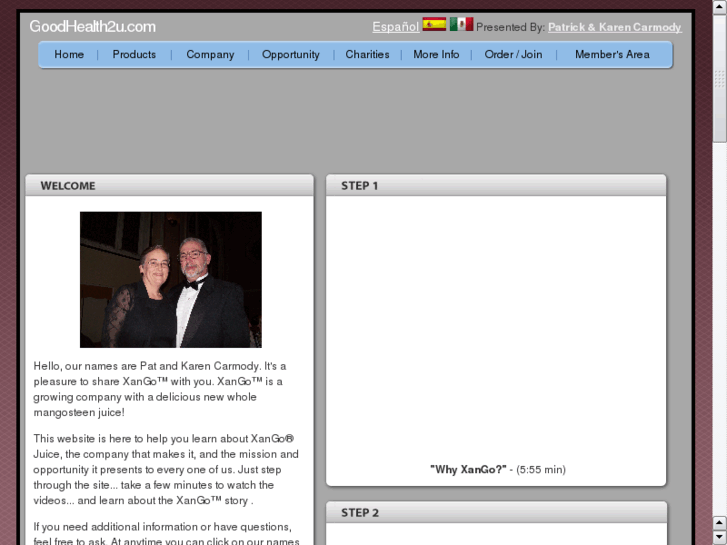Click the photo of Pat and Karen
727x545 pixels.
tap(171, 280)
